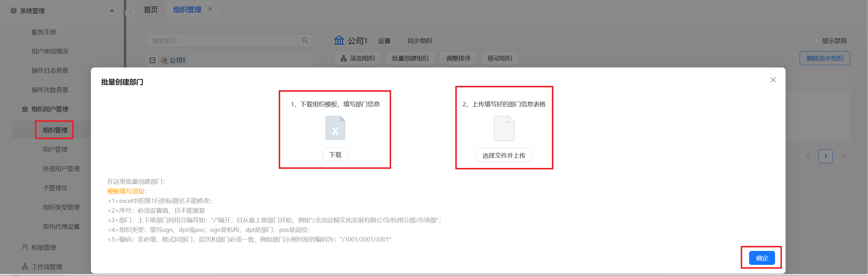Select page 1 in pagination
Viewport: 868px width, 276px height.
point(826,156)
